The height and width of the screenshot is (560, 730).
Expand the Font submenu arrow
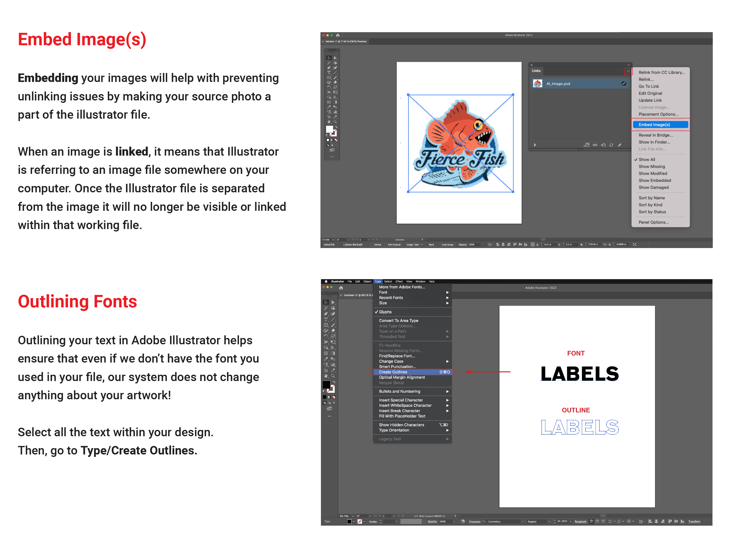coord(447,292)
